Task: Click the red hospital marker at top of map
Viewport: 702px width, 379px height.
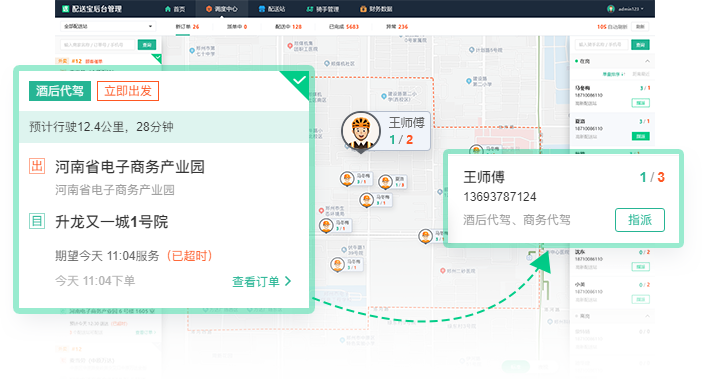Action: (290, 46)
